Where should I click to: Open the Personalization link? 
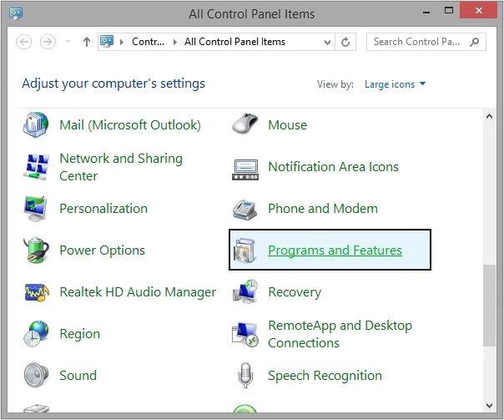point(103,209)
